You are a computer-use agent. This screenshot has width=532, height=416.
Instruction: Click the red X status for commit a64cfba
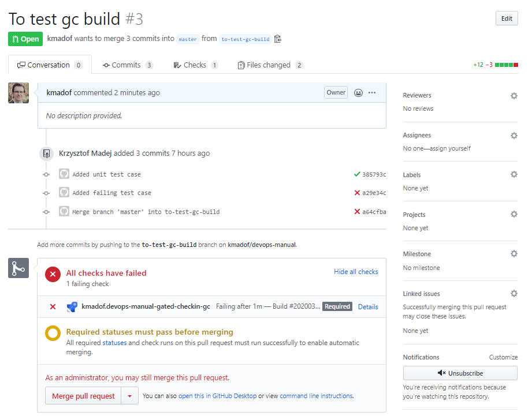357,211
